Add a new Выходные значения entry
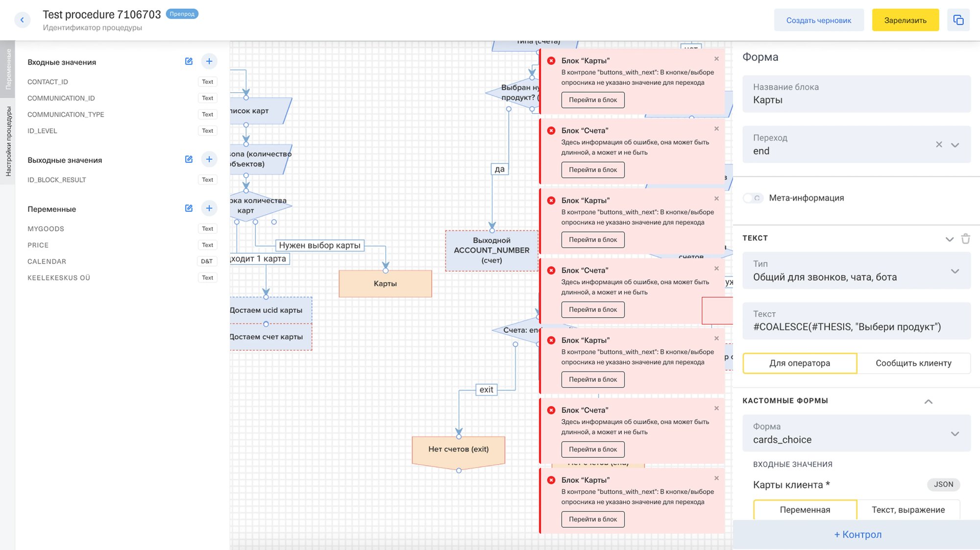This screenshot has height=550, width=980. [x=209, y=159]
